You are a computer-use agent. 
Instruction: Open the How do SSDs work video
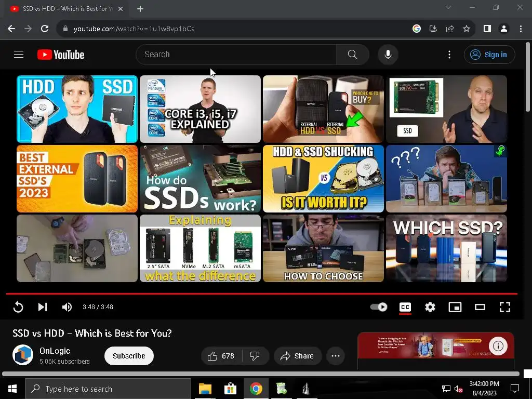[x=200, y=179]
